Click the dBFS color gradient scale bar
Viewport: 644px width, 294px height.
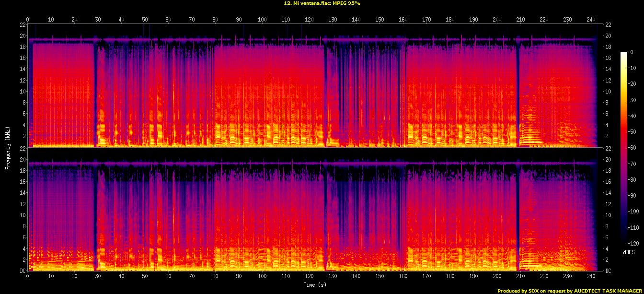coord(623,145)
